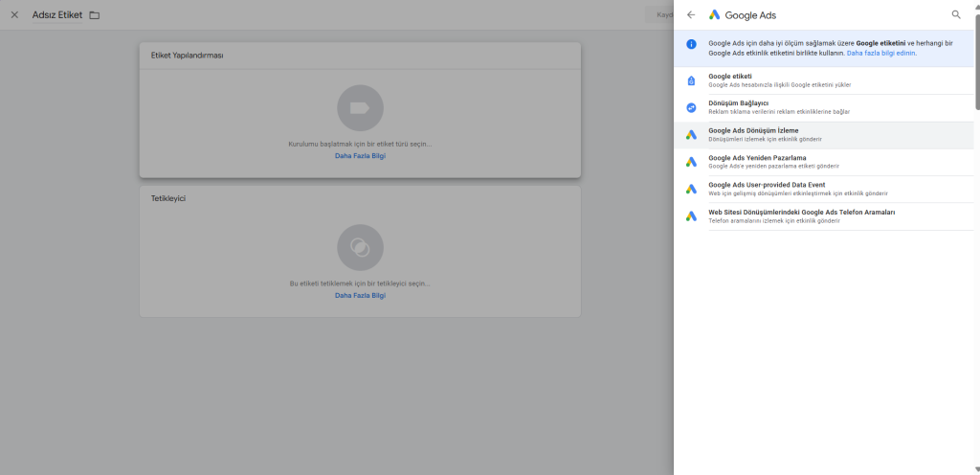Image resolution: width=980 pixels, height=475 pixels.
Task: Click the Telefon Aramaları row icon
Action: tap(691, 216)
